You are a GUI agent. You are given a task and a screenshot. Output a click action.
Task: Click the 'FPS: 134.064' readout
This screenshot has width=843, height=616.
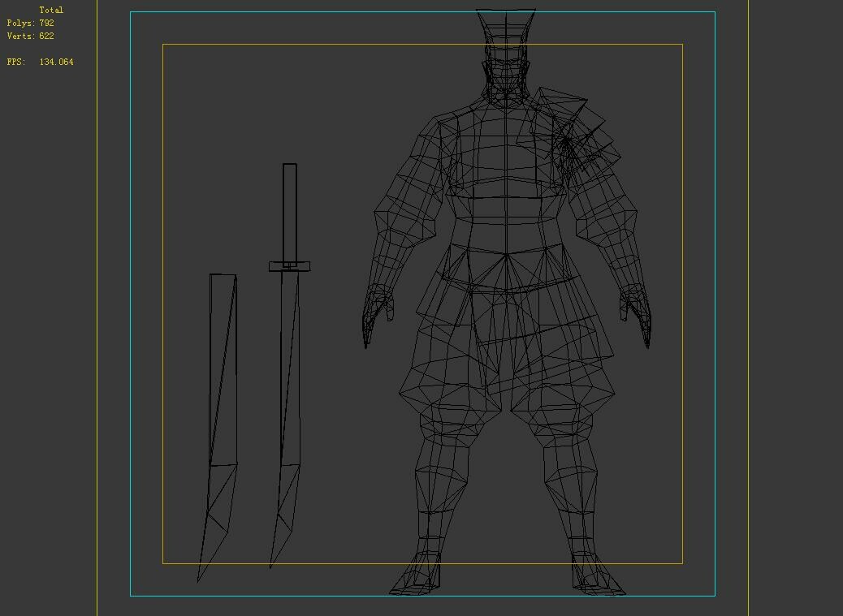(x=41, y=62)
